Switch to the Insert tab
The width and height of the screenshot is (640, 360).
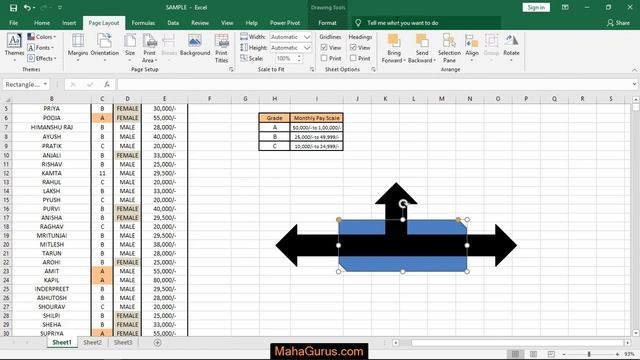69,23
